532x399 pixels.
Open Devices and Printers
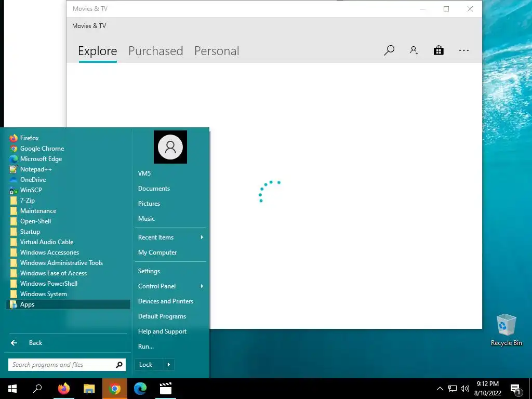170,301
